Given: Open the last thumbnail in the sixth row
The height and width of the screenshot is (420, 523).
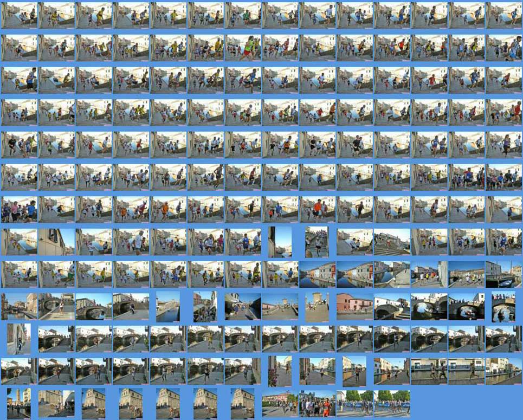Looking at the screenshot, I should pos(505,177).
